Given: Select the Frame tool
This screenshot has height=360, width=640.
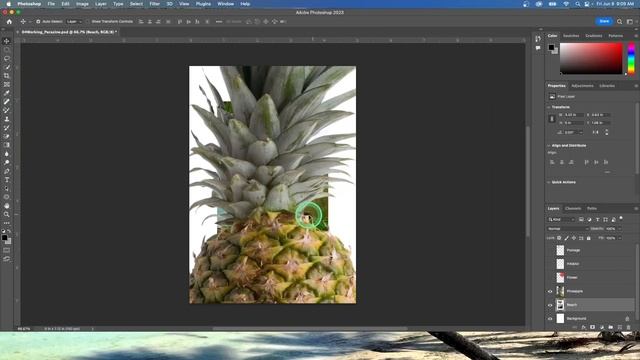Looking at the screenshot, I should pos(7,84).
